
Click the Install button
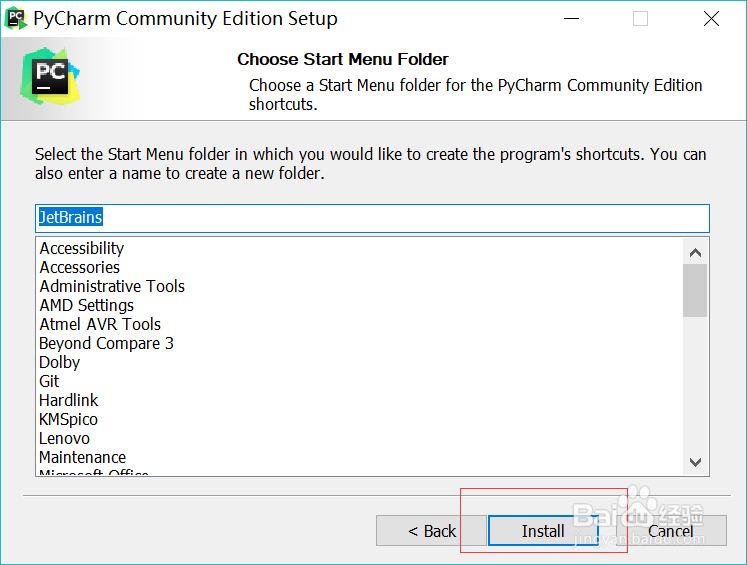pyautogui.click(x=543, y=531)
